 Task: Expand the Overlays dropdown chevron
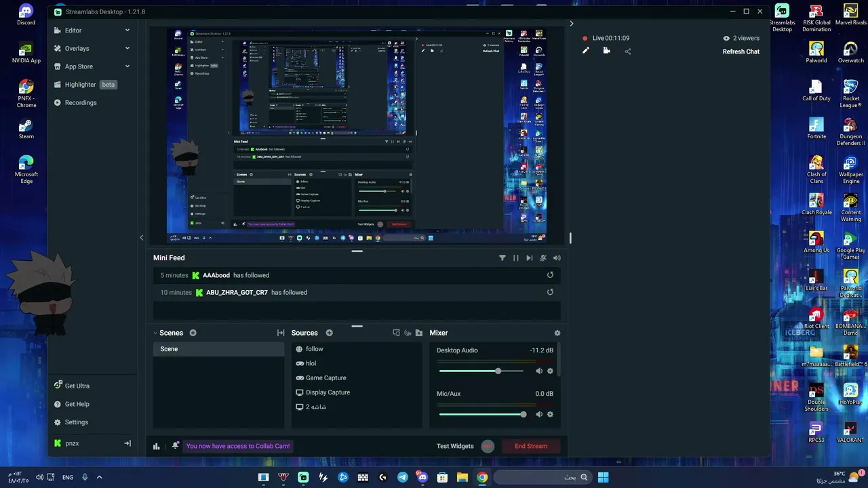coord(127,49)
